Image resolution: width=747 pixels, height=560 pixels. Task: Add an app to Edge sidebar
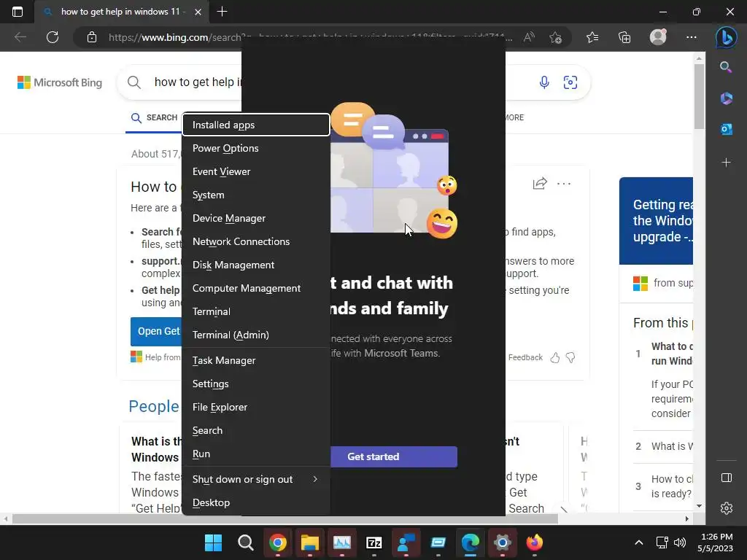[x=726, y=163]
